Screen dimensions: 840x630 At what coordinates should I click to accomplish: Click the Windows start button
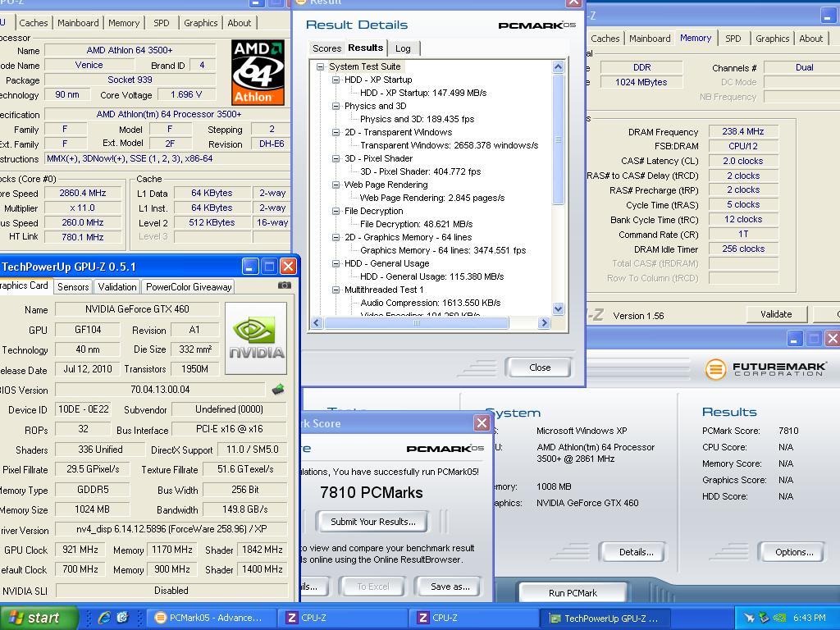coord(39,618)
